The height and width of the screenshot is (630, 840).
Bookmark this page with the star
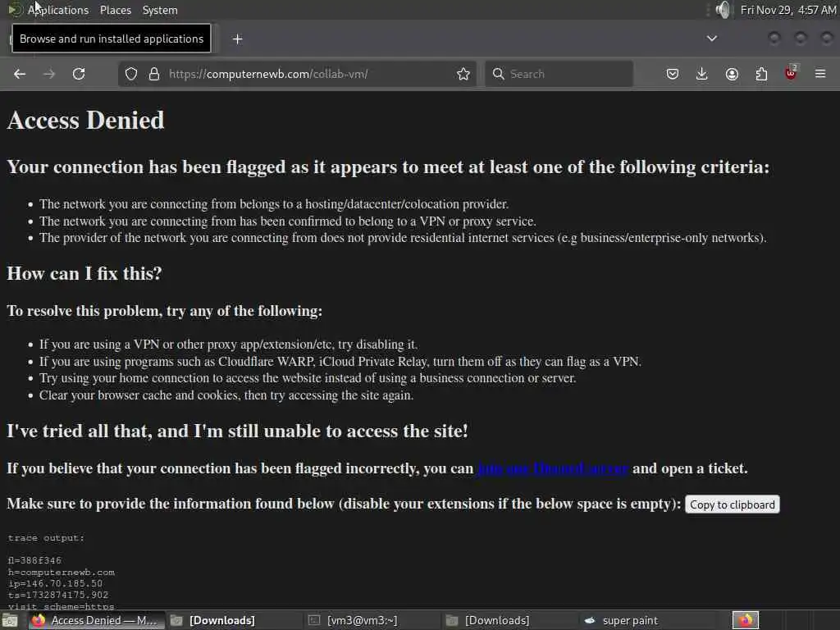(x=463, y=74)
